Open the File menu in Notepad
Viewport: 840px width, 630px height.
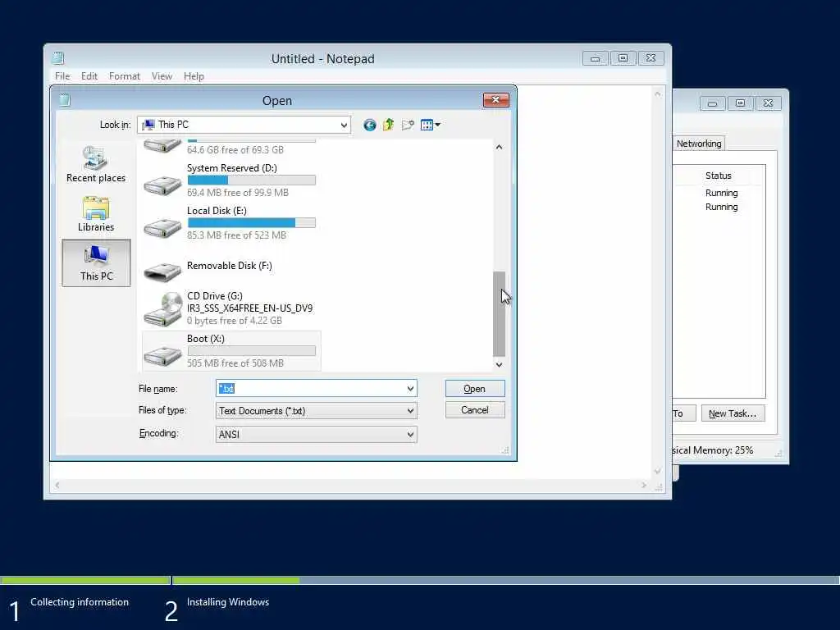click(x=62, y=76)
